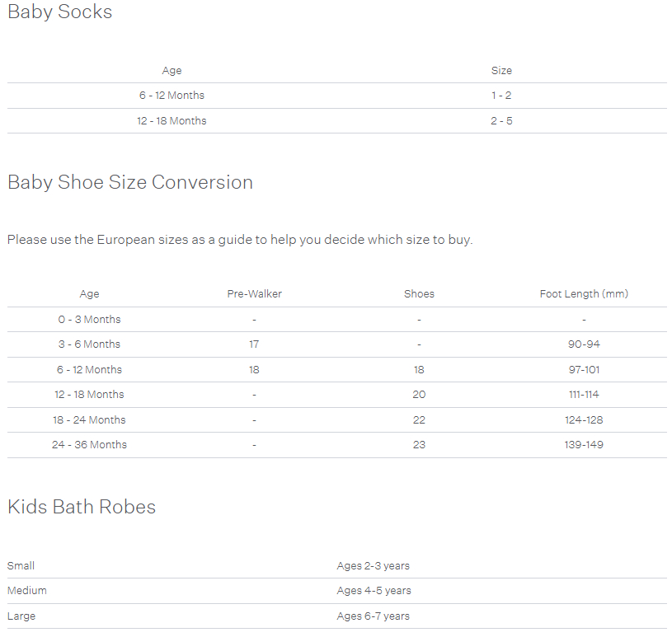
Task: Click shoe size 23 cell
Action: tap(419, 445)
